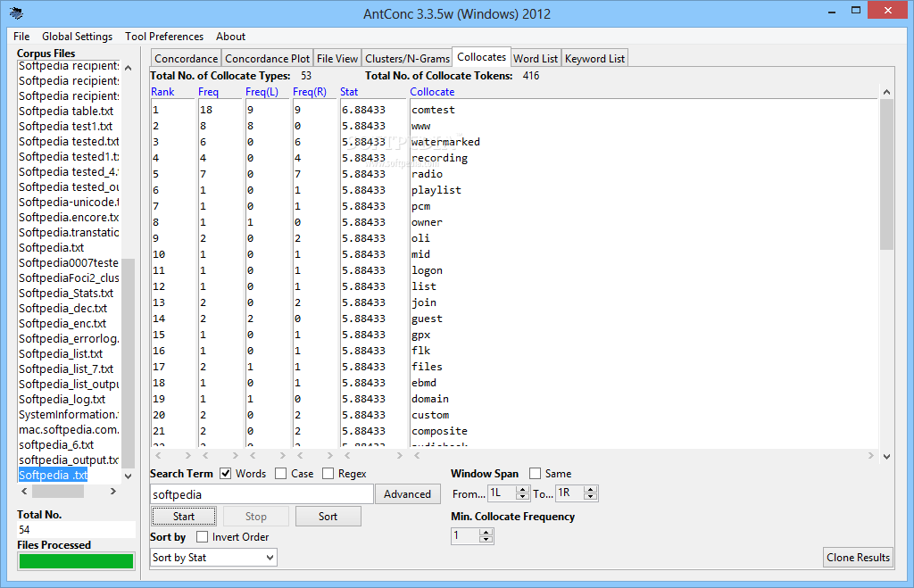Click the collocate 'guest'
This screenshot has height=588, width=914.
coord(427,319)
